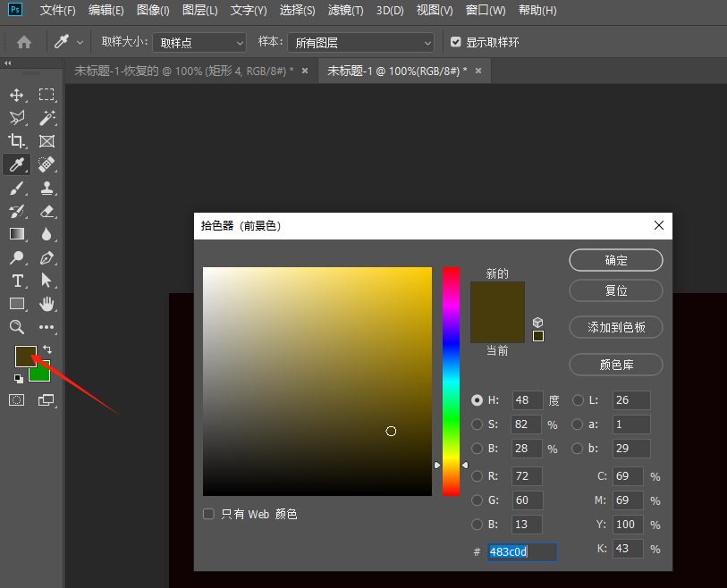Image resolution: width=727 pixels, height=588 pixels.
Task: Select the Horizontal Type tool
Action: (x=17, y=281)
